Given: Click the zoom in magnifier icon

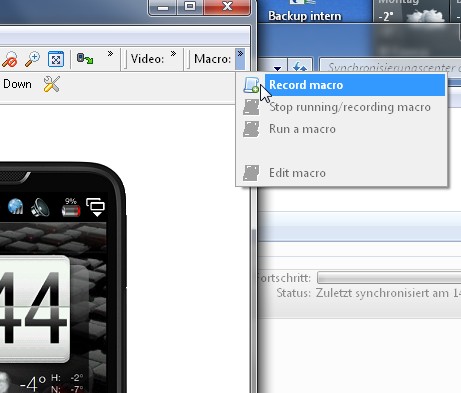Looking at the screenshot, I should [32, 59].
